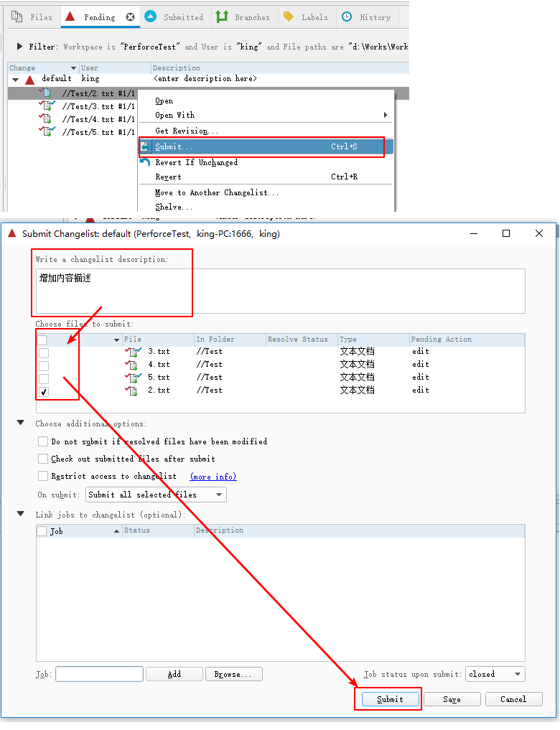Open the 'Submit all selected files' dropdown
The height and width of the screenshot is (730, 560).
point(156,495)
